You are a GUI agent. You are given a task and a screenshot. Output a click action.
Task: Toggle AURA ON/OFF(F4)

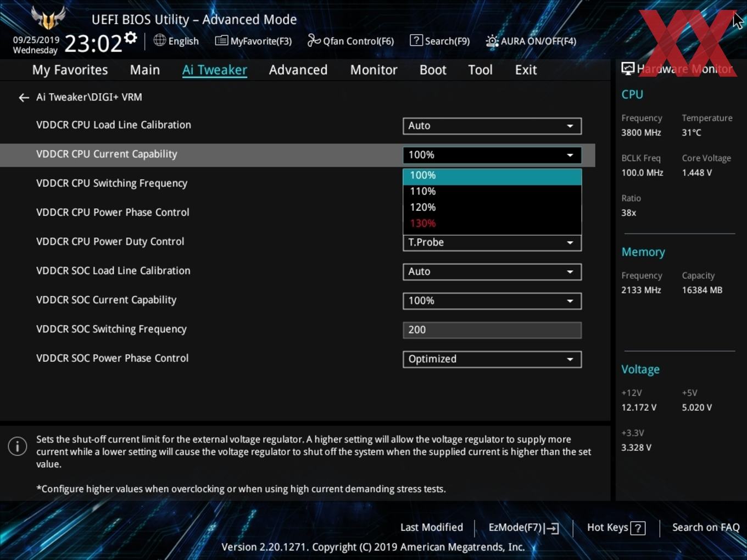point(531,41)
